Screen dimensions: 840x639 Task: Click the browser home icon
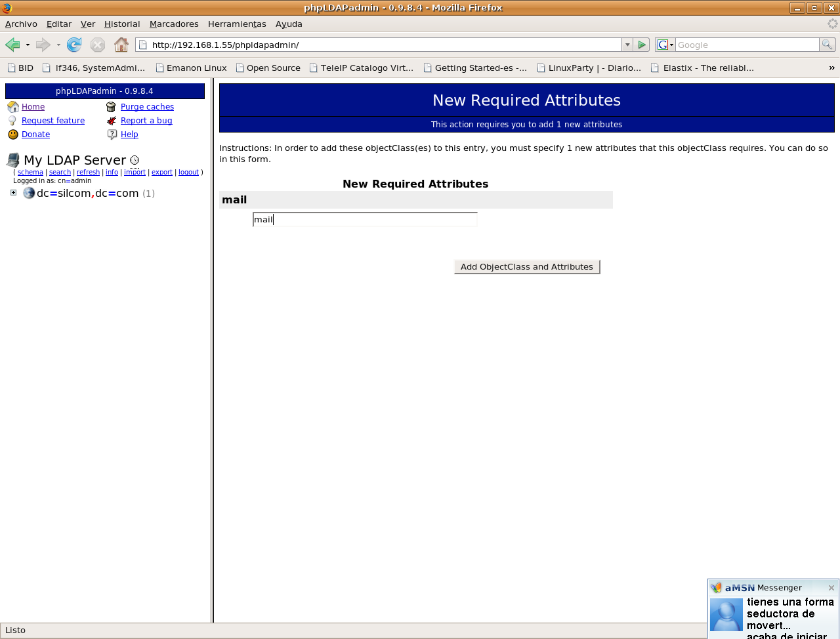[121, 45]
